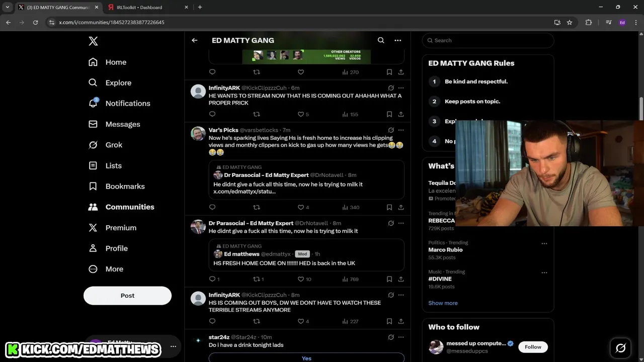This screenshot has height=362, width=644.
Task: Open a new browser tab
Action: click(x=200, y=7)
